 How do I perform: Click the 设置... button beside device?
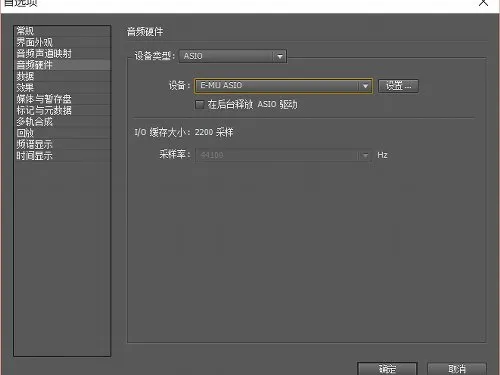click(x=398, y=86)
